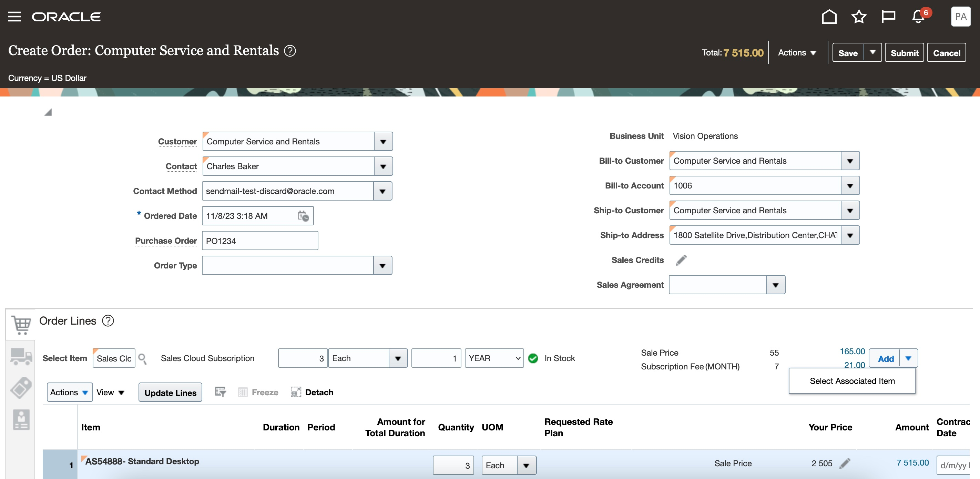Click help icon beside Create Order title
Image resolution: width=980 pixels, height=479 pixels.
[290, 51]
